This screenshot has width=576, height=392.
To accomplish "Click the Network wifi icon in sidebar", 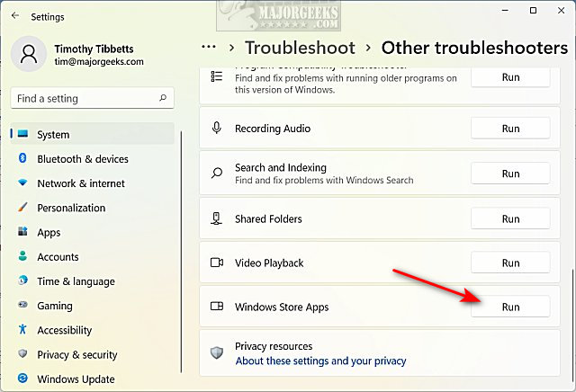I will pos(22,183).
